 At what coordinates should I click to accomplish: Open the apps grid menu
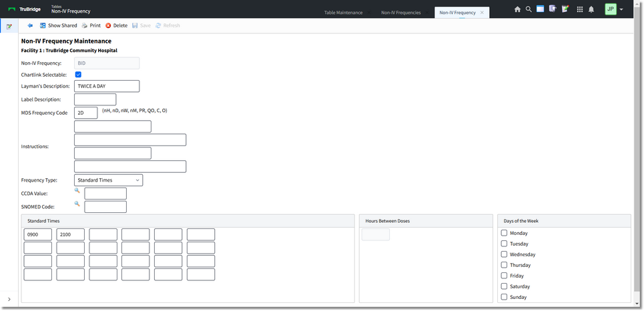[x=580, y=9]
